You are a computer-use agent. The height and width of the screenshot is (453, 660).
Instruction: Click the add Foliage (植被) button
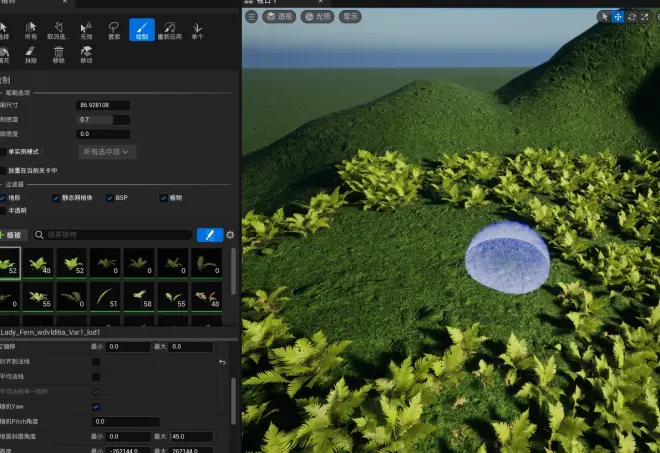click(x=14, y=235)
